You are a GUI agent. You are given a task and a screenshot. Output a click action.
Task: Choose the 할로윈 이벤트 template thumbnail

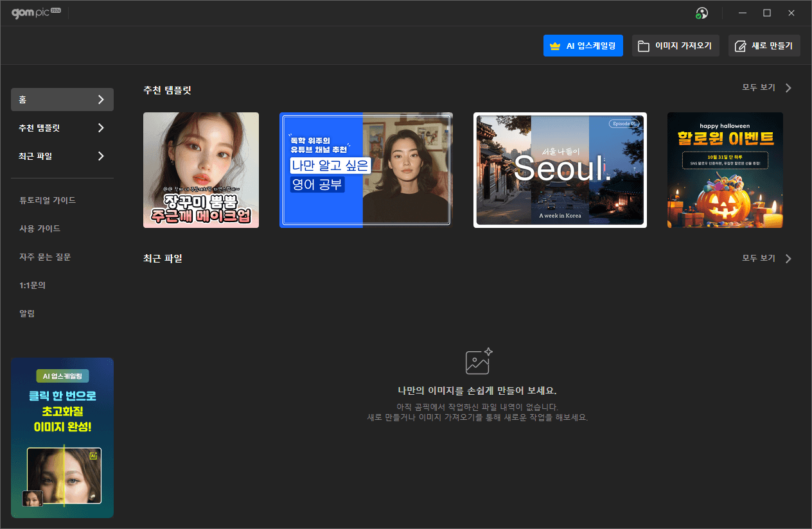coord(725,170)
